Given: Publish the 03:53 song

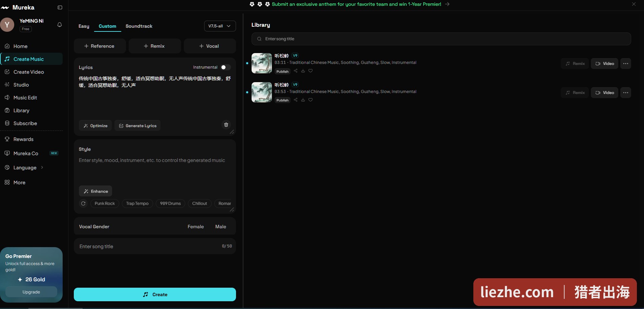Looking at the screenshot, I should pos(282,100).
